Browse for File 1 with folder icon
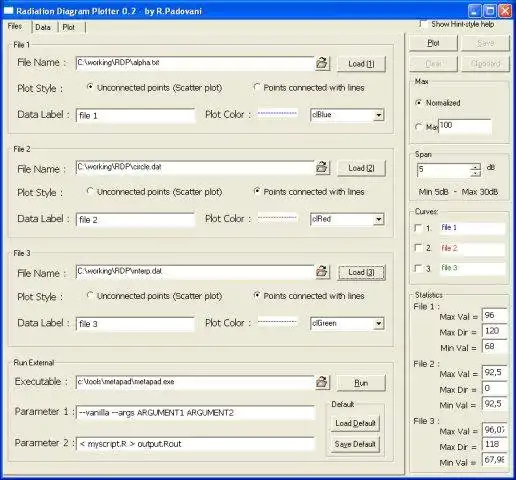Viewport: 516px width, 480px height. pyautogui.click(x=322, y=63)
